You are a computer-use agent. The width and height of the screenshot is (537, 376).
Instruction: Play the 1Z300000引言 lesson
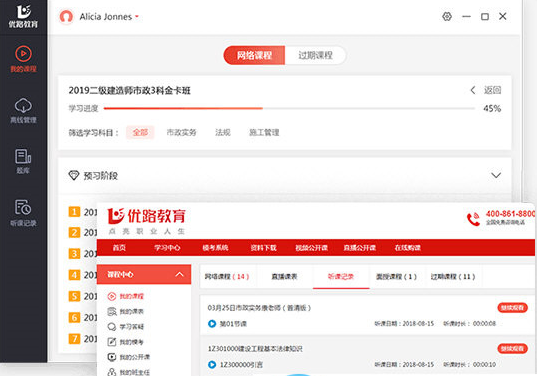click(x=212, y=365)
